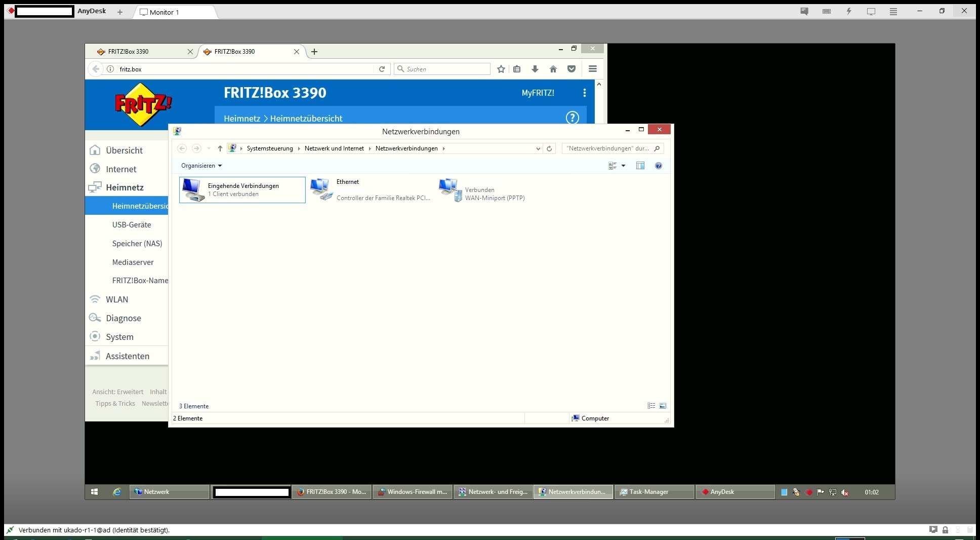Click the AnyDesk display settings icon
The width and height of the screenshot is (980, 540).
871,12
